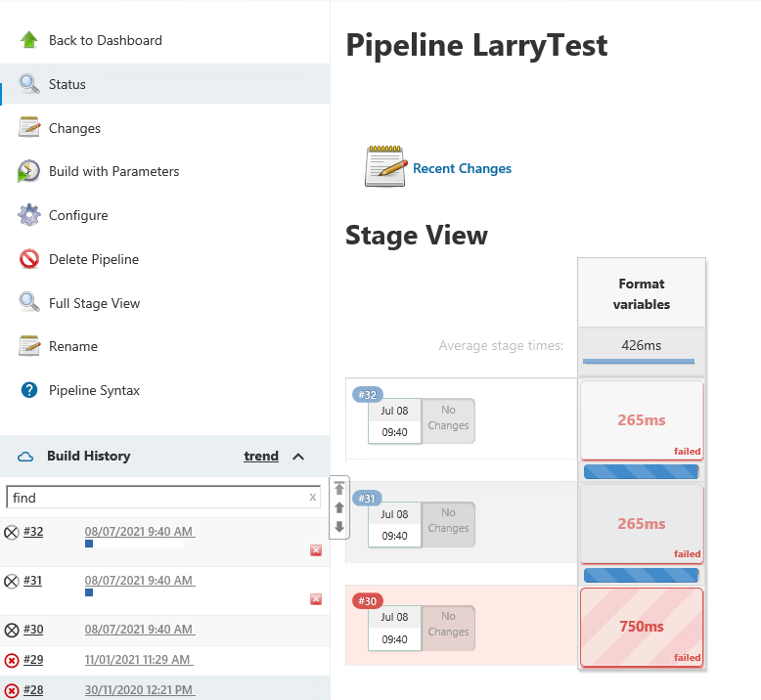
Task: Select the Status menu item
Action: (x=165, y=84)
